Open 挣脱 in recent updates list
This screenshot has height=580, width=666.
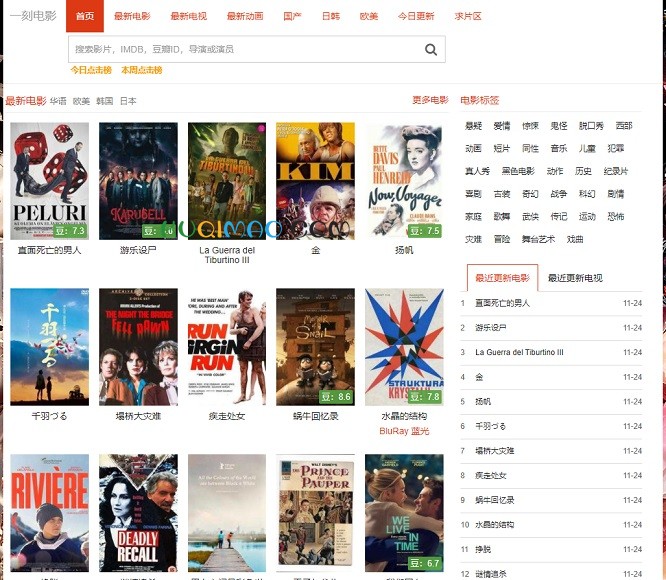click(x=483, y=549)
